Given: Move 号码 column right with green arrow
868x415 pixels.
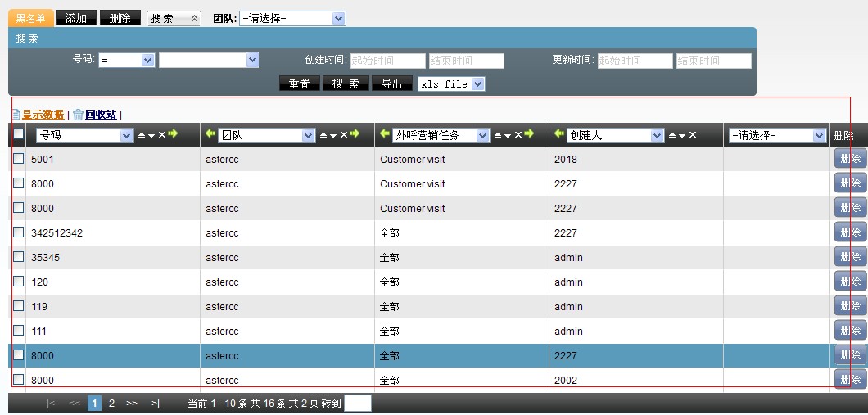Looking at the screenshot, I should pos(173,135).
